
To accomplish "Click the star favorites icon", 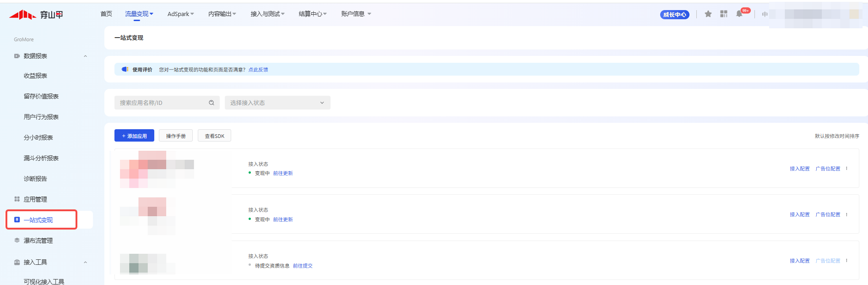I will [708, 14].
